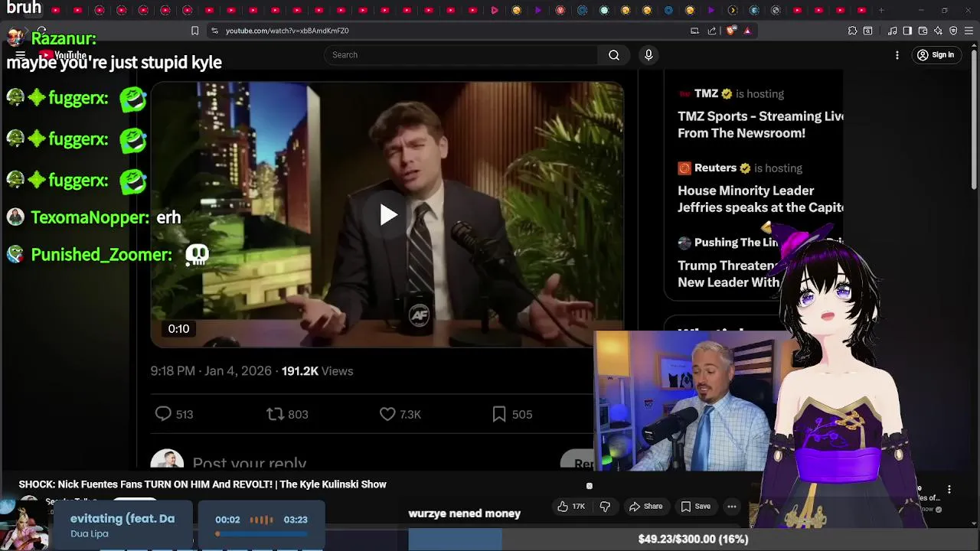Viewport: 980px width, 551px height.
Task: Open the Leo AI sparkle icon
Action: click(938, 31)
